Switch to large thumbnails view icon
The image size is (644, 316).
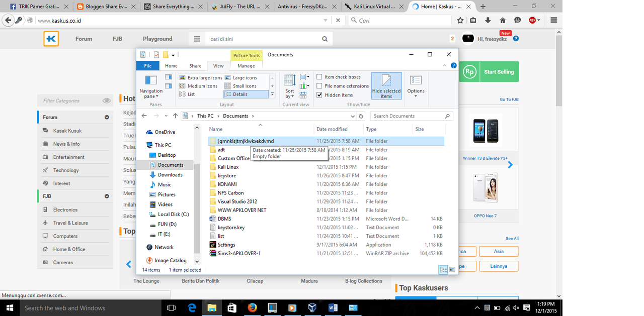(452, 270)
